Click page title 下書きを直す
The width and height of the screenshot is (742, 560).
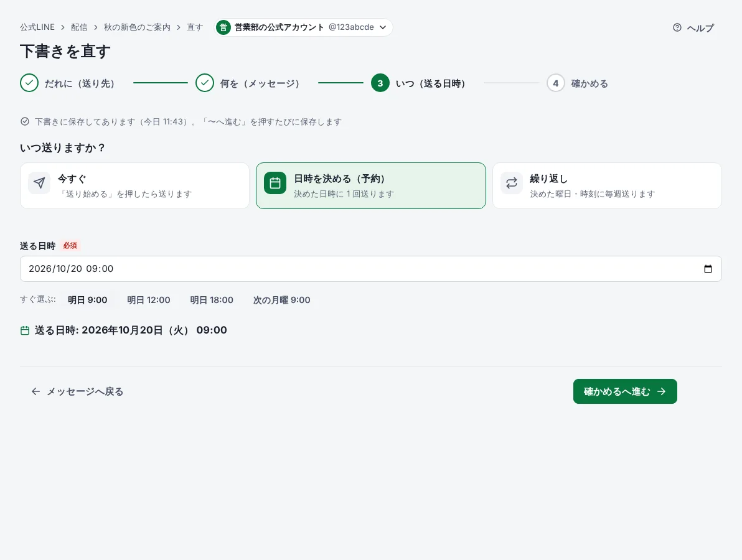(x=65, y=51)
